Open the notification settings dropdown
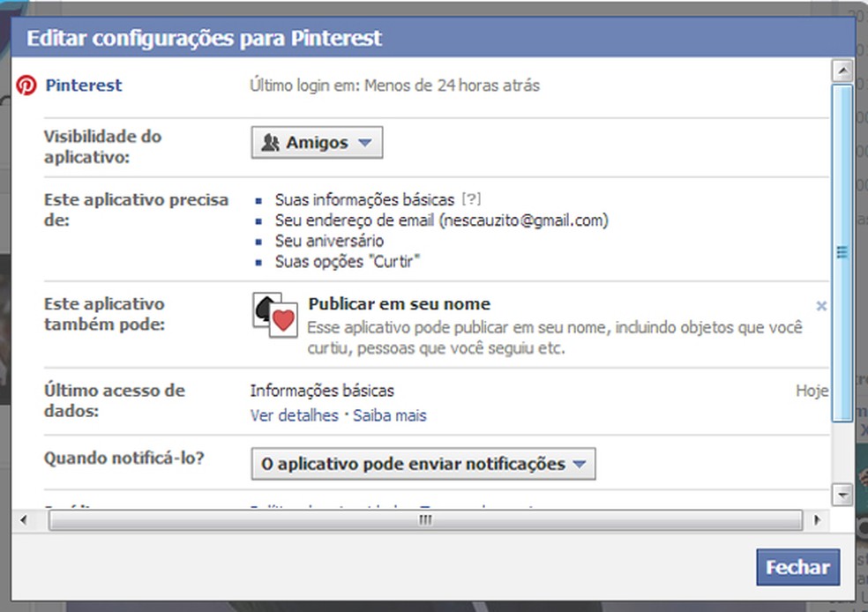This screenshot has width=868, height=612. tap(423, 464)
